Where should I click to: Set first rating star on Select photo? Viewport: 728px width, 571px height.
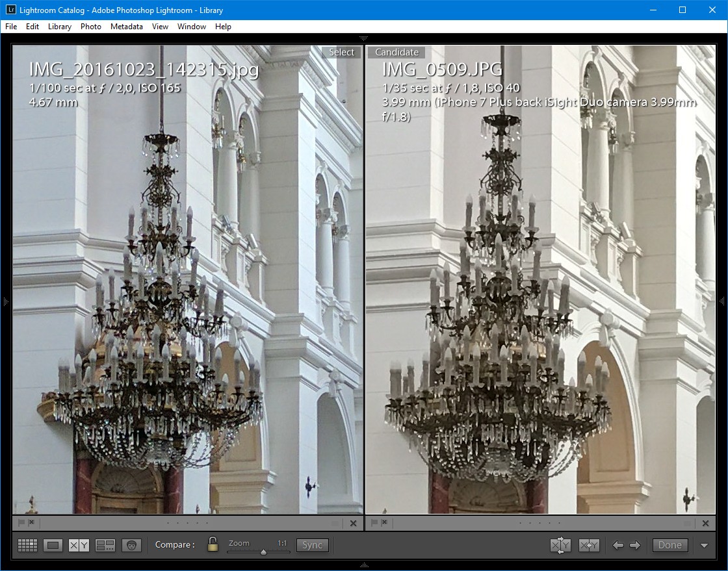[x=168, y=523]
